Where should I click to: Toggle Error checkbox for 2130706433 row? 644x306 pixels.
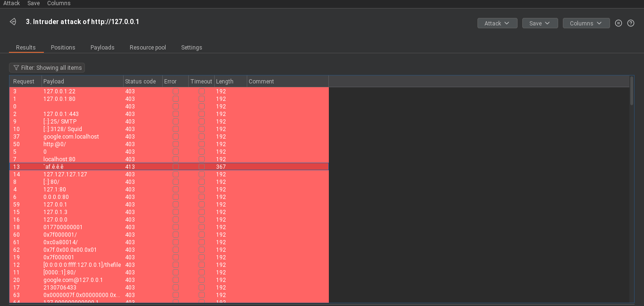pyautogui.click(x=176, y=288)
